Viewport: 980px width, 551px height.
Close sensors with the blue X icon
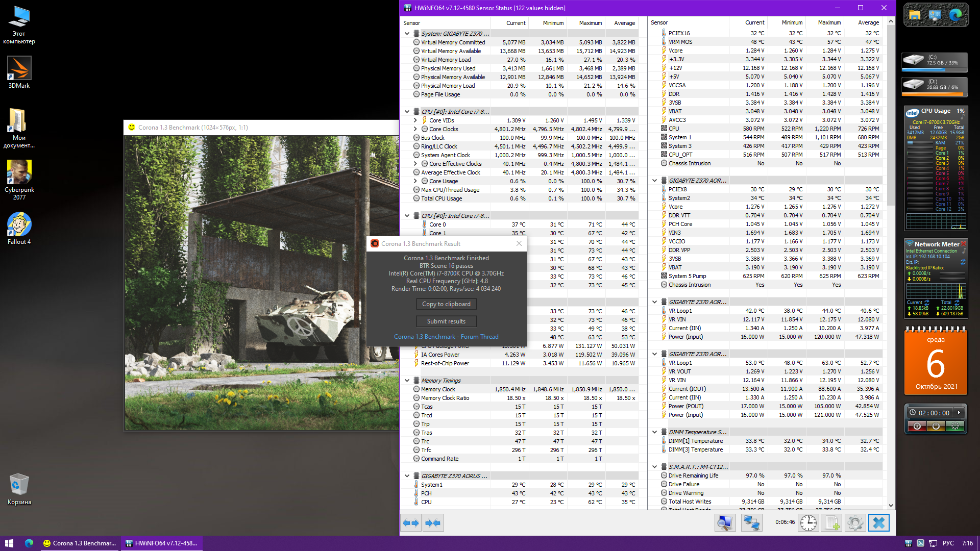[878, 523]
